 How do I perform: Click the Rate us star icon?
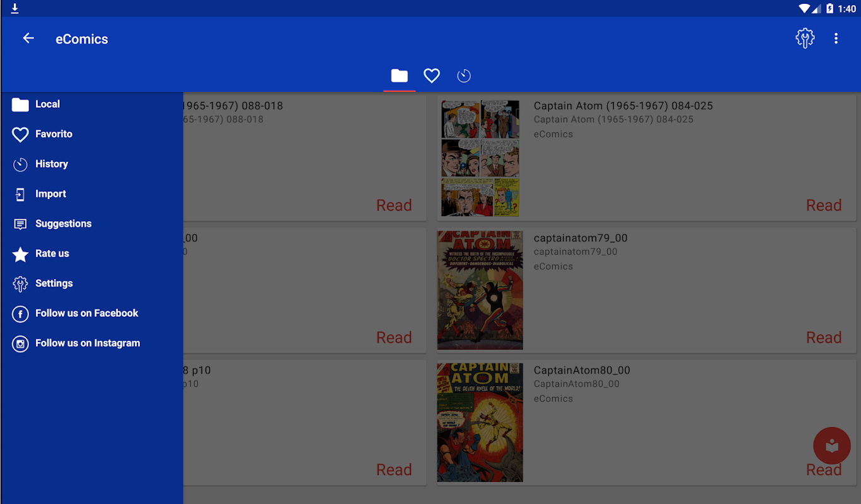point(20,254)
